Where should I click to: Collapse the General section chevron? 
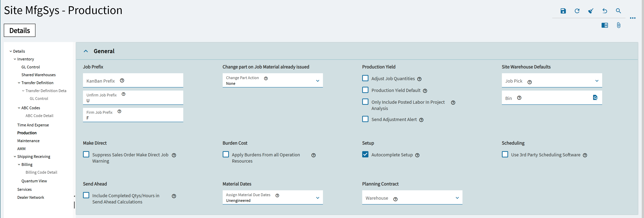click(x=86, y=51)
